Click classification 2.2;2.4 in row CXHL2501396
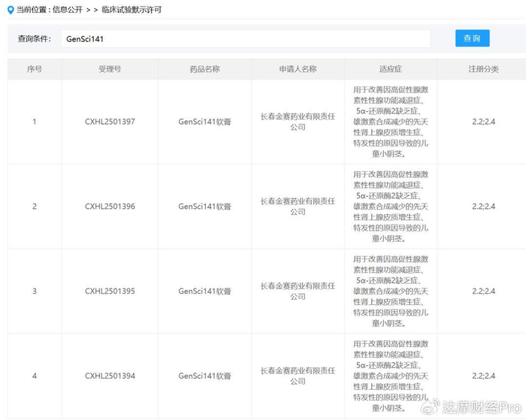Viewport: 526px width, 420px height. click(x=483, y=207)
